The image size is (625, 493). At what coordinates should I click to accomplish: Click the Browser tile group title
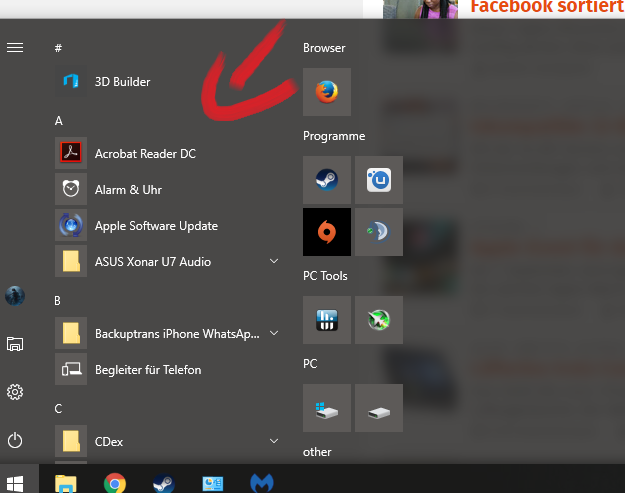pyautogui.click(x=324, y=48)
